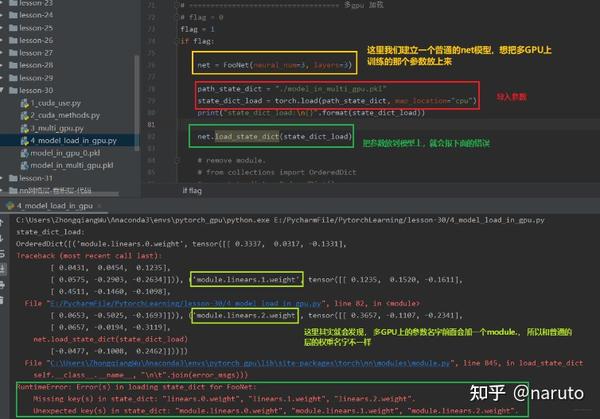This screenshot has height=419, width=600.
Task: Close the 4_model_load_in_gpu run tab
Action: [100, 206]
